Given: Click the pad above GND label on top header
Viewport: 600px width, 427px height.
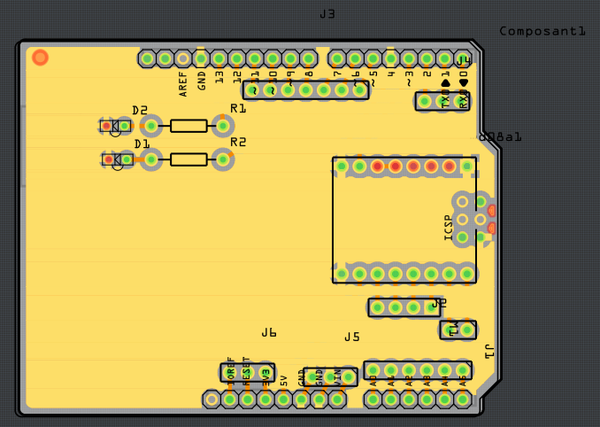Looking at the screenshot, I should coord(201,59).
